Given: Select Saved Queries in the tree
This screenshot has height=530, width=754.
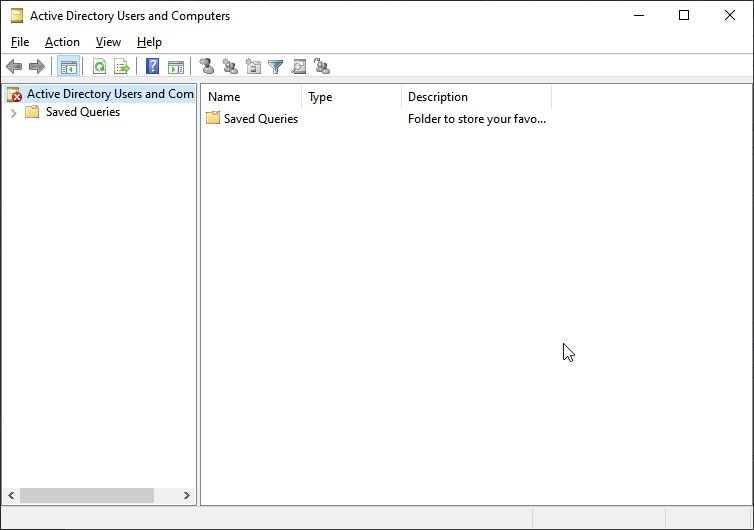Looking at the screenshot, I should tap(83, 112).
